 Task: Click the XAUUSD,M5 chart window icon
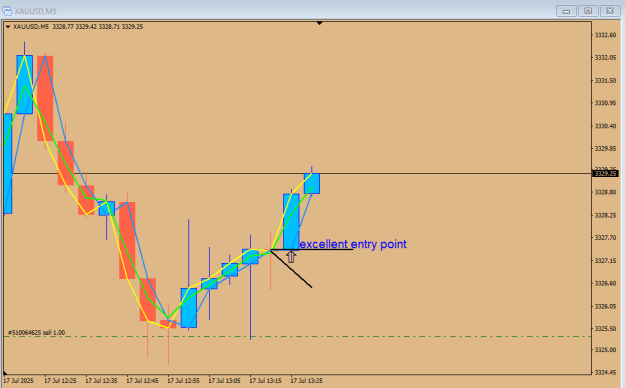tap(7, 11)
